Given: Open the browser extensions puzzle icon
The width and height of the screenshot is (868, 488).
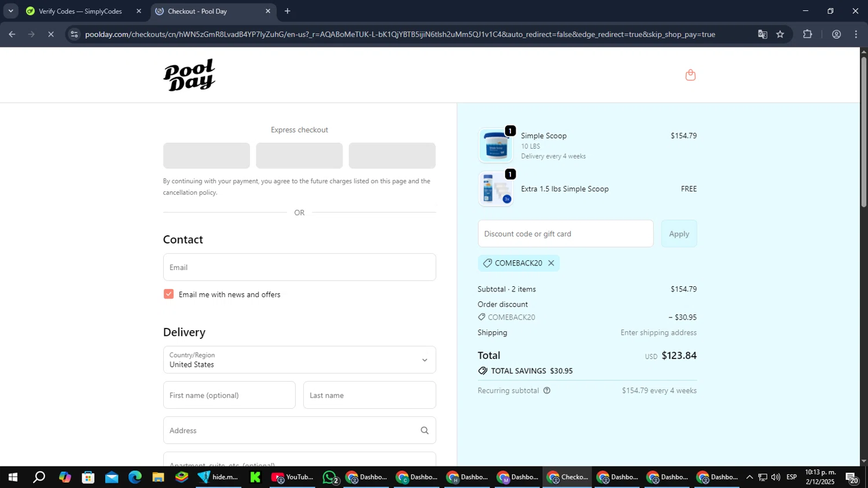Looking at the screenshot, I should [807, 34].
